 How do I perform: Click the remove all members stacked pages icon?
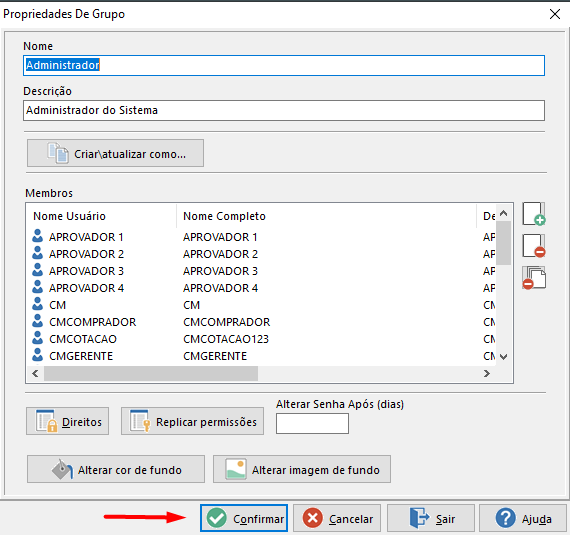[x=534, y=278]
